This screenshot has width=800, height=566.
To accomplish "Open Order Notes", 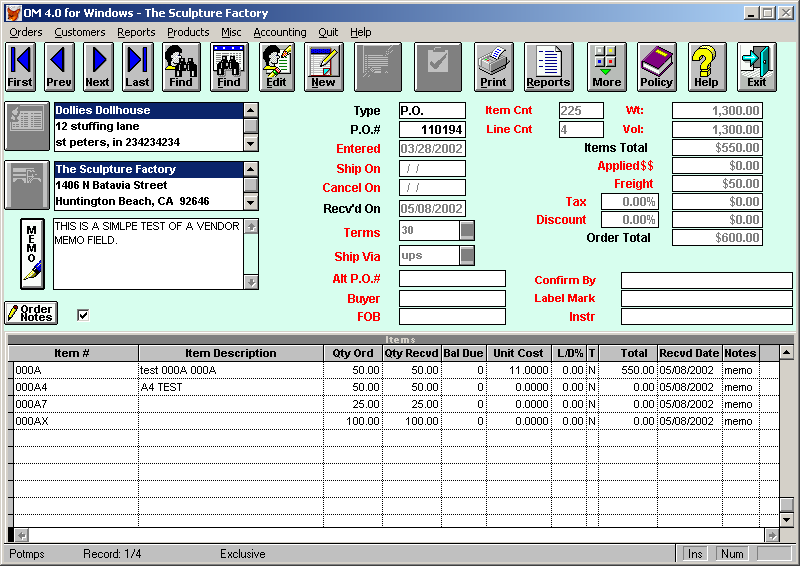I will pos(31,313).
